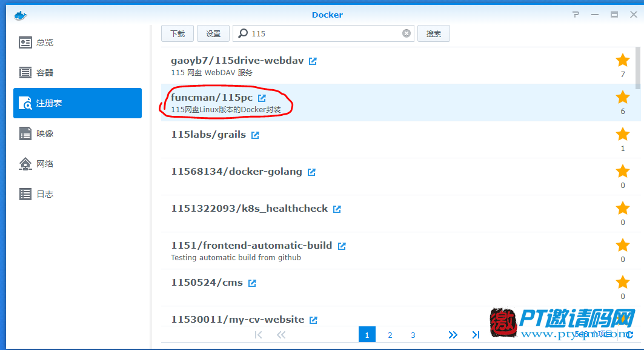Click the star icon for 1150524/cms
644x350 pixels.
pyautogui.click(x=623, y=283)
